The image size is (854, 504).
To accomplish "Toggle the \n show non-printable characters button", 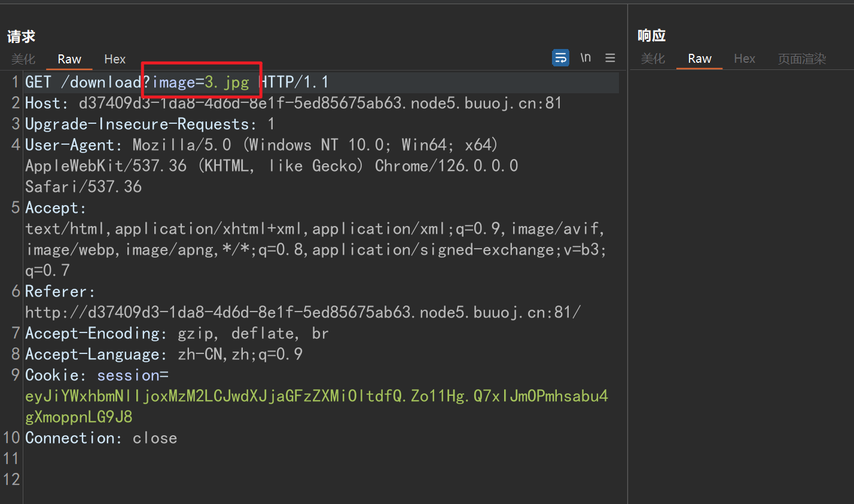I will click(x=585, y=58).
